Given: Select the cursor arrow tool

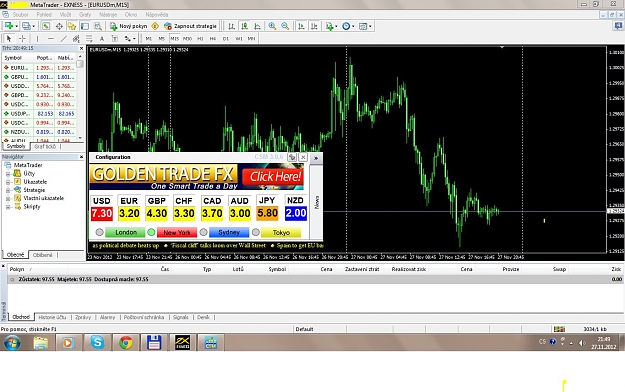Looking at the screenshot, I should pyautogui.click(x=9, y=39).
